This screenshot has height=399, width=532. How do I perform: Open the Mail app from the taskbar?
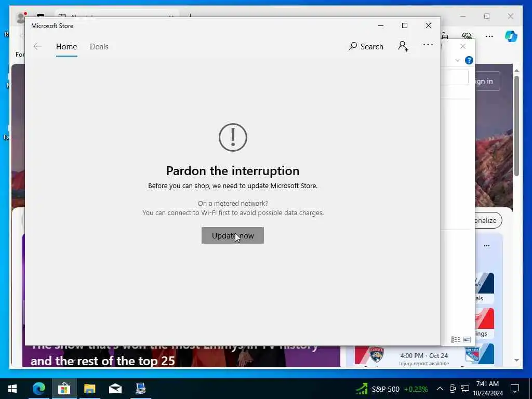click(x=115, y=389)
